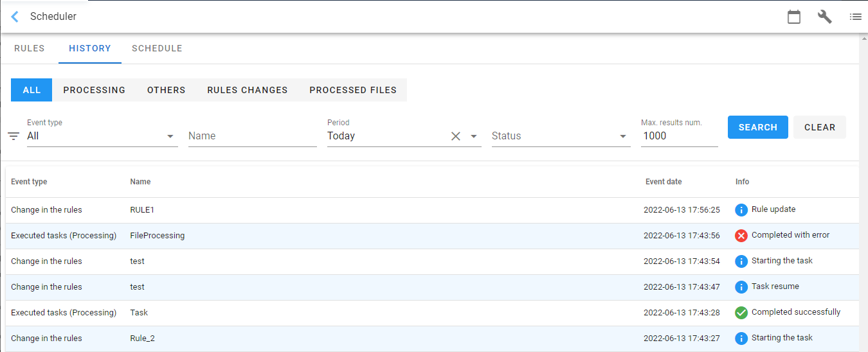Click the vertical scrollbar on right edge
The image size is (868, 352).
863,193
